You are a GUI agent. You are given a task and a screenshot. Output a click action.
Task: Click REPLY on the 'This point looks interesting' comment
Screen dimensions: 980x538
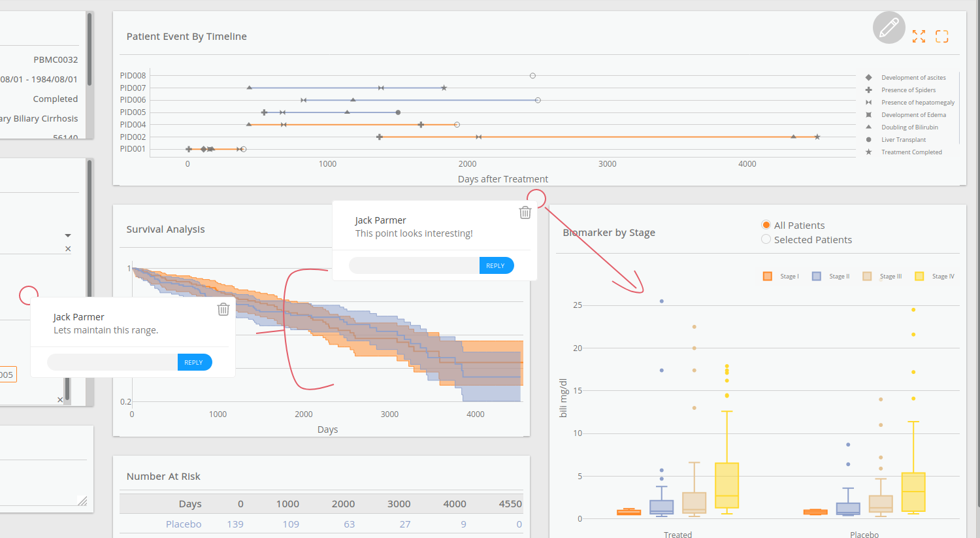pyautogui.click(x=496, y=265)
